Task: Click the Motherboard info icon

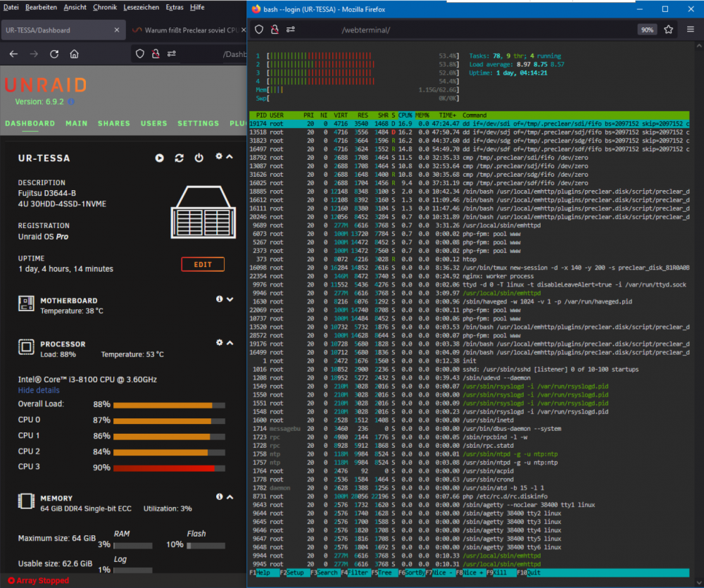Action: tap(219, 299)
